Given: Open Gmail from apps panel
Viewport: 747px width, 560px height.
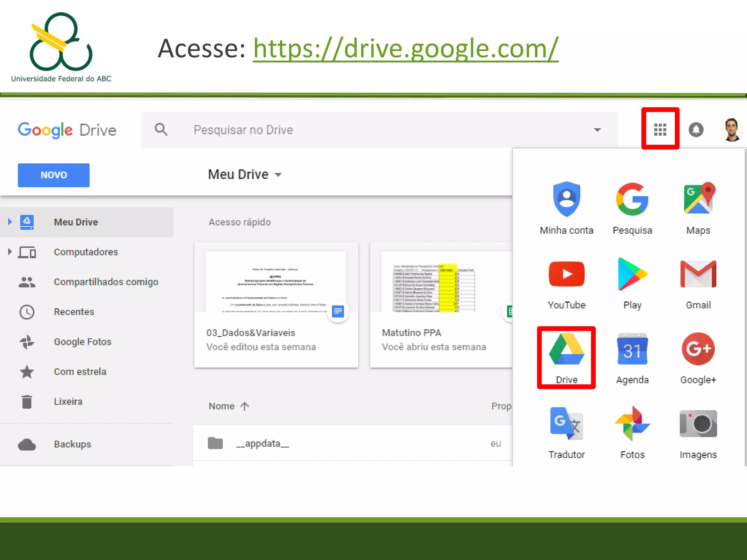Looking at the screenshot, I should (698, 285).
